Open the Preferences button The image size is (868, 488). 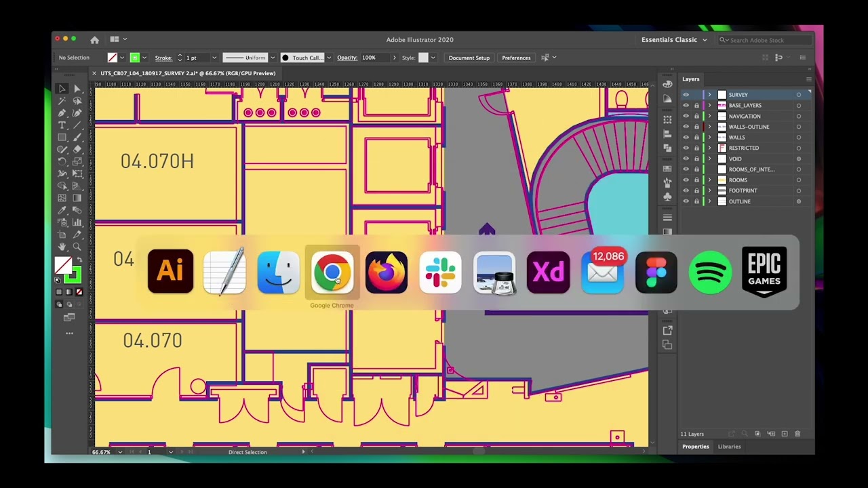point(516,58)
